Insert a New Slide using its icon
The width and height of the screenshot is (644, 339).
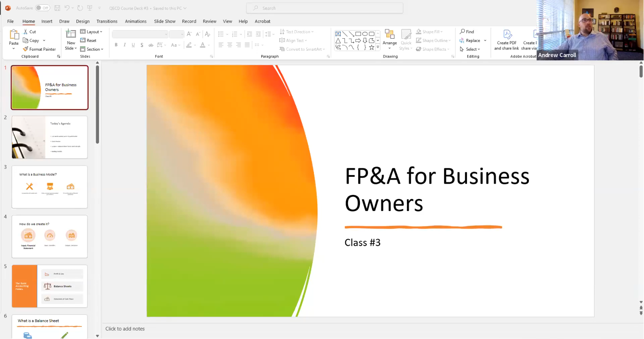(71, 34)
